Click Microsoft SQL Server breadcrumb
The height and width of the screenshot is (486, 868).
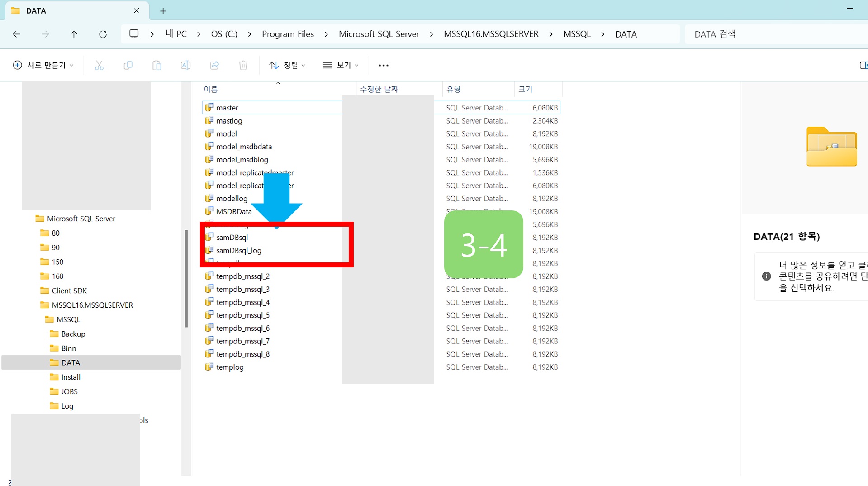tap(379, 34)
